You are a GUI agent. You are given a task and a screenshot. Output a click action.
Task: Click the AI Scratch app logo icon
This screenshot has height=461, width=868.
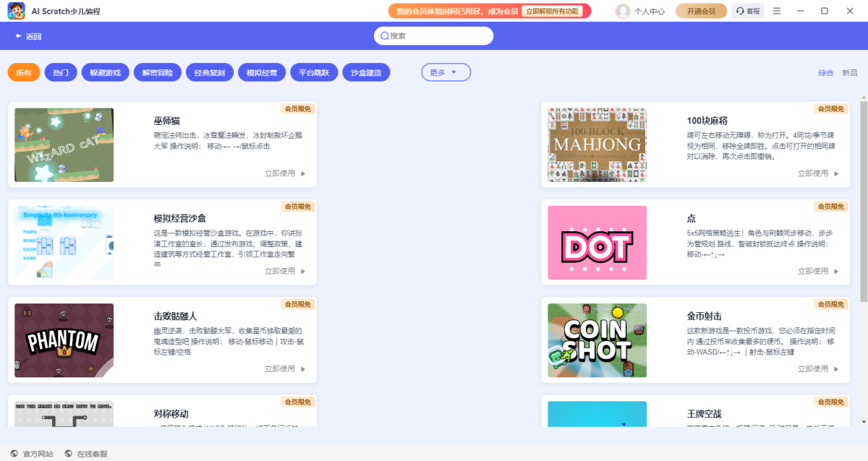point(17,11)
